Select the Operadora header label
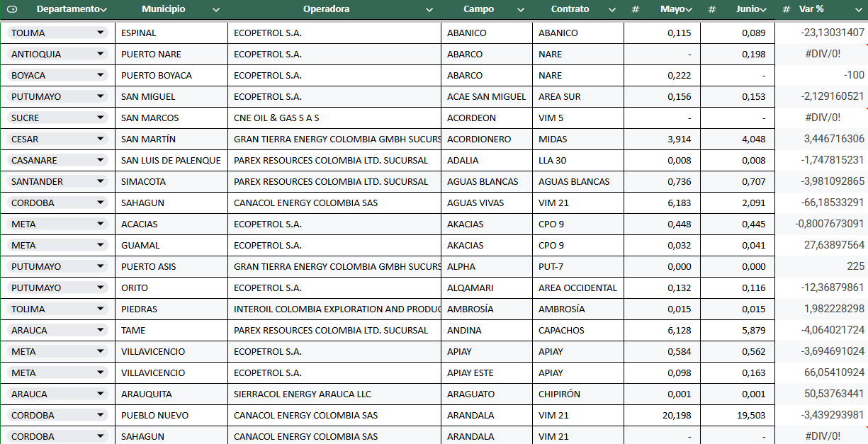Image resolution: width=868 pixels, height=444 pixels. 326,9
